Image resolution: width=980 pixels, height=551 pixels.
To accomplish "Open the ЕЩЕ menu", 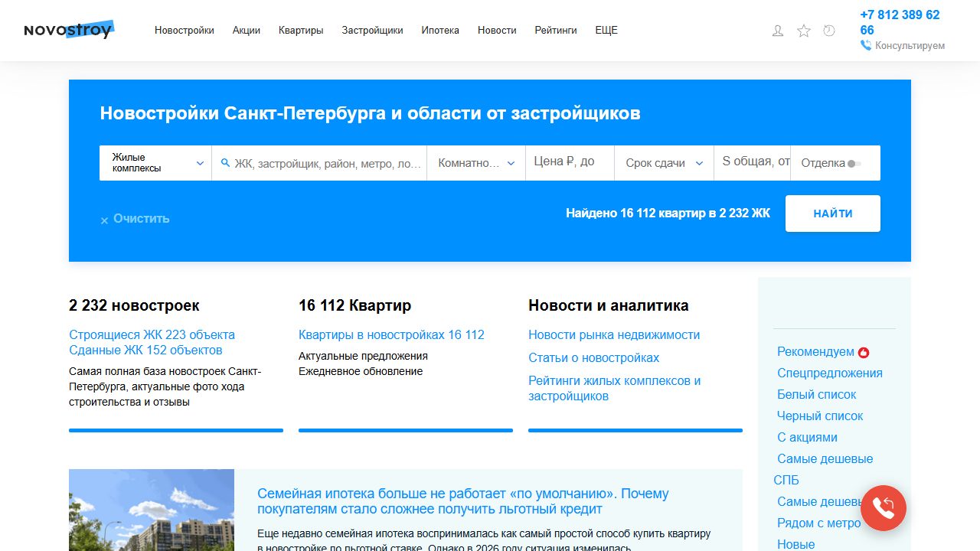I will click(606, 31).
